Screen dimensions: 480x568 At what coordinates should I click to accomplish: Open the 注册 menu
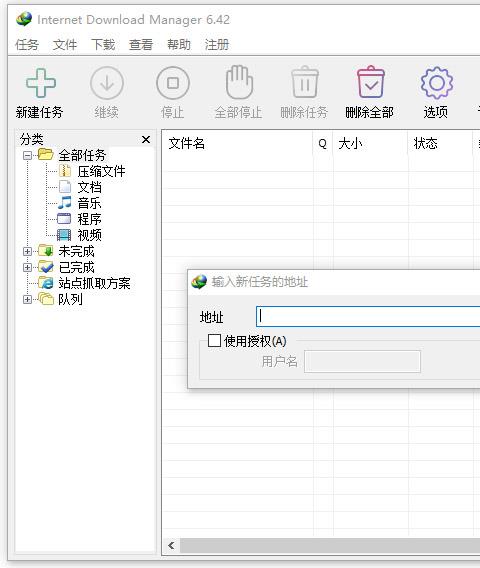point(217,45)
